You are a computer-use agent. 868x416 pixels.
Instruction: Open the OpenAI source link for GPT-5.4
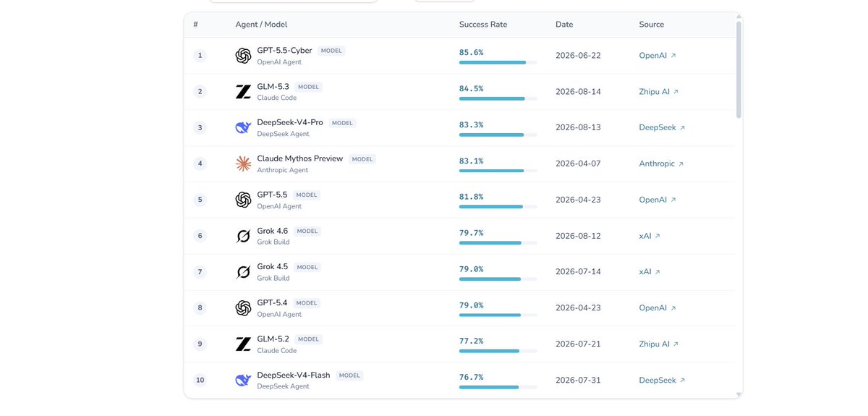tap(658, 308)
